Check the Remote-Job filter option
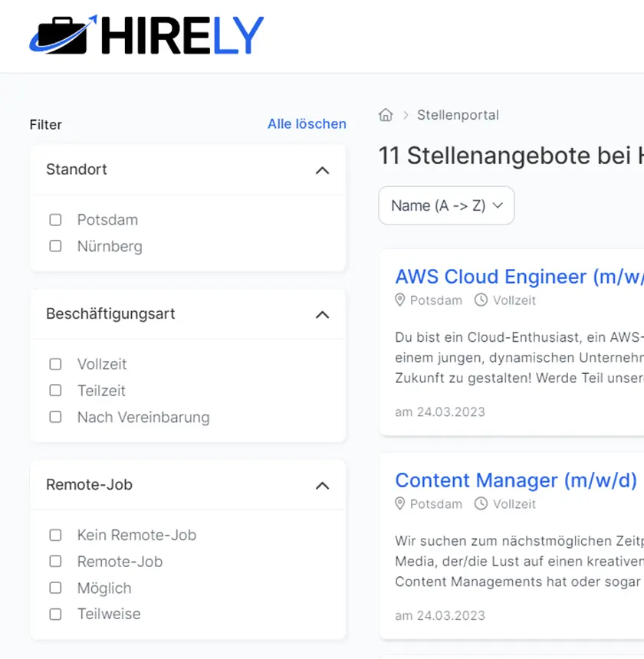This screenshot has height=659, width=644. click(x=55, y=562)
